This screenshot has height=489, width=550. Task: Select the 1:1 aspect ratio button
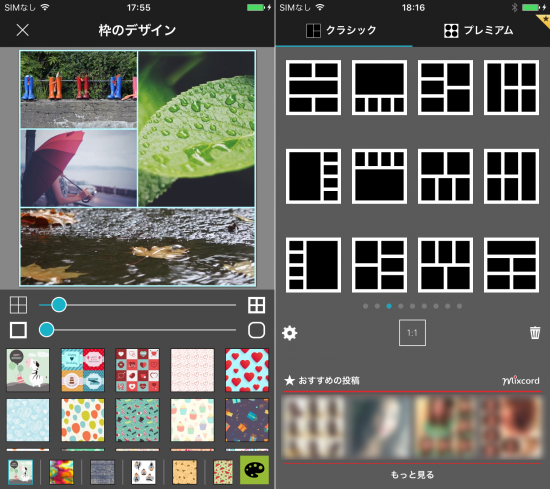coord(412,333)
